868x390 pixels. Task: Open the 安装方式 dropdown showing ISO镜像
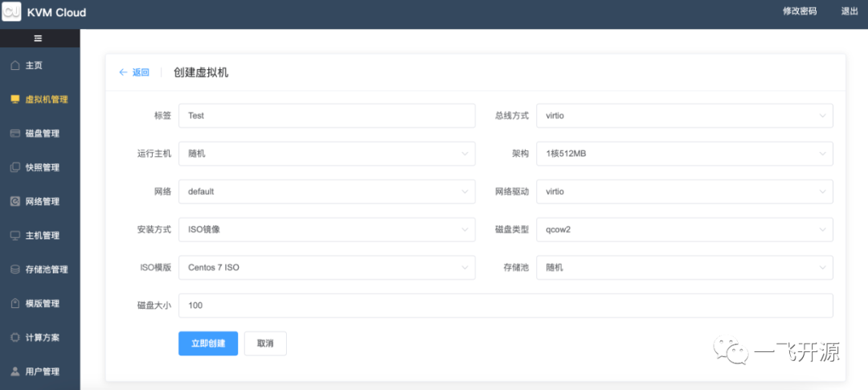[326, 229]
